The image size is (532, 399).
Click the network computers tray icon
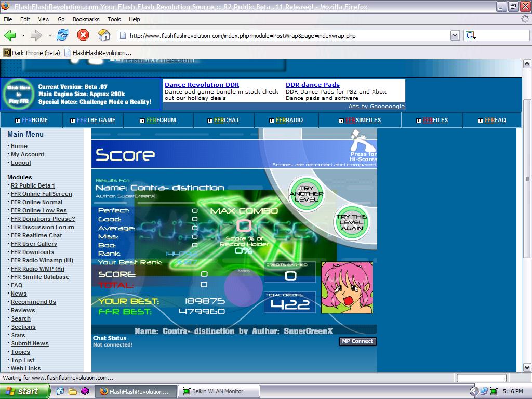click(484, 392)
